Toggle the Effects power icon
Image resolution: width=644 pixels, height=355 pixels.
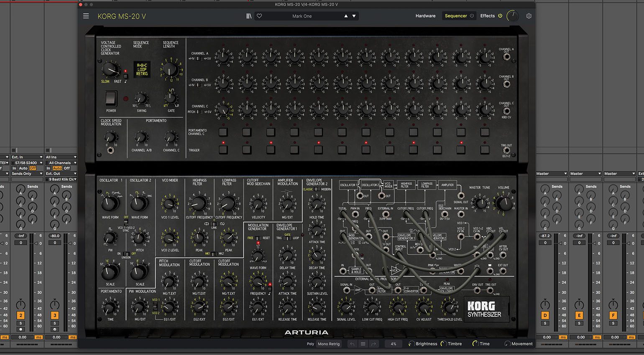(x=500, y=16)
